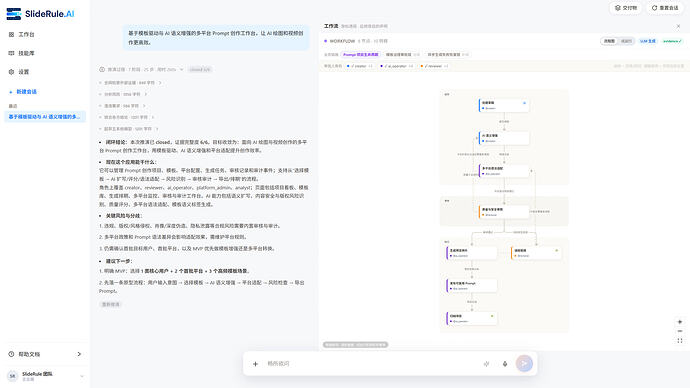The width and height of the screenshot is (690, 388).
Task: Fit workflow canvas to screen
Action: (680, 340)
